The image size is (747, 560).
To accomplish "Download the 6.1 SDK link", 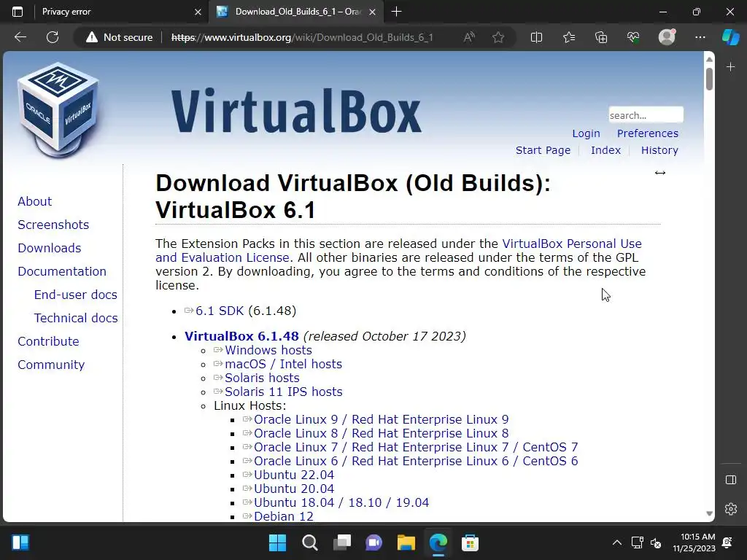I will (x=220, y=311).
